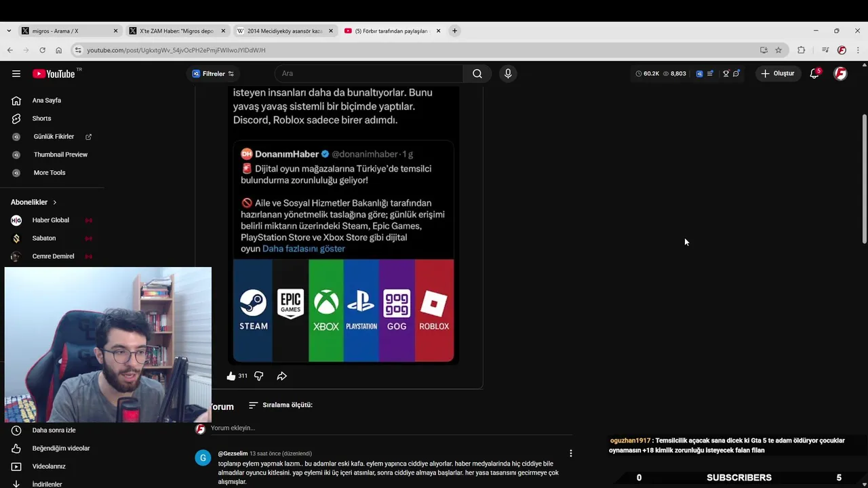Viewport: 868px width, 488px height.
Task: Open the account avatar menu
Action: [840, 73]
